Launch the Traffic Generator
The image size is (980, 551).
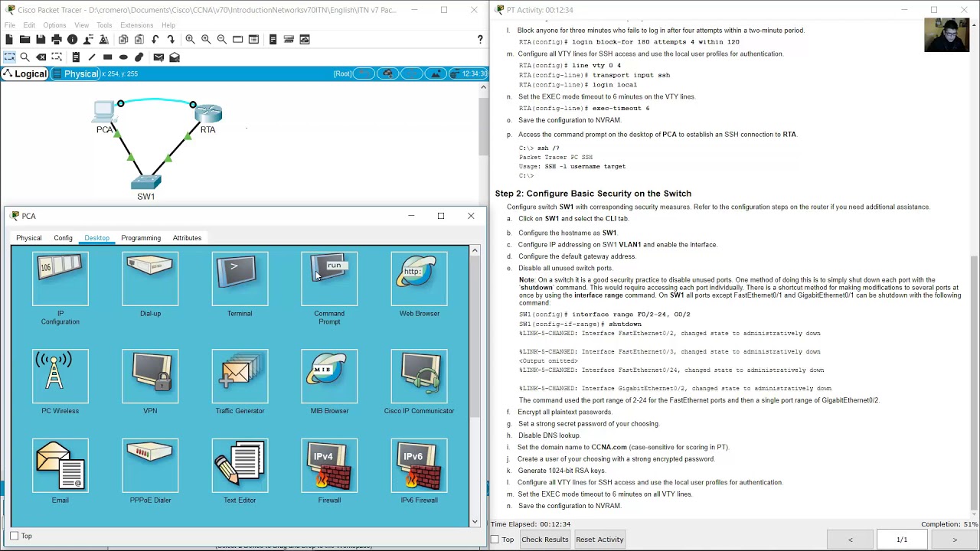click(240, 377)
